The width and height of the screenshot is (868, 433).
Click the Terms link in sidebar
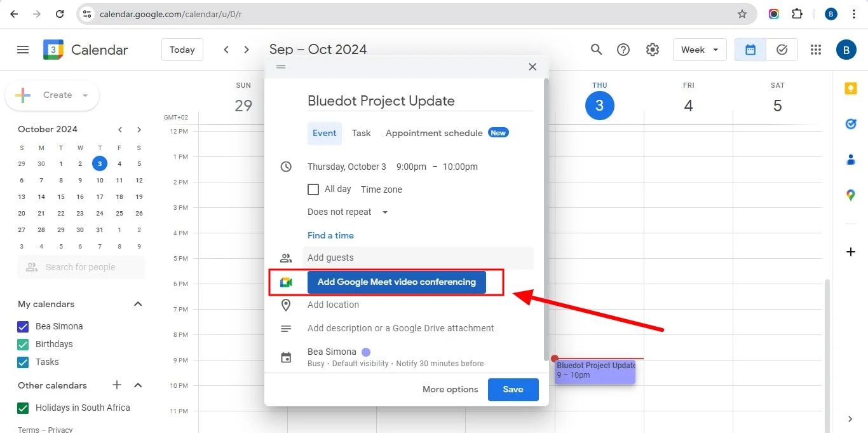point(29,430)
